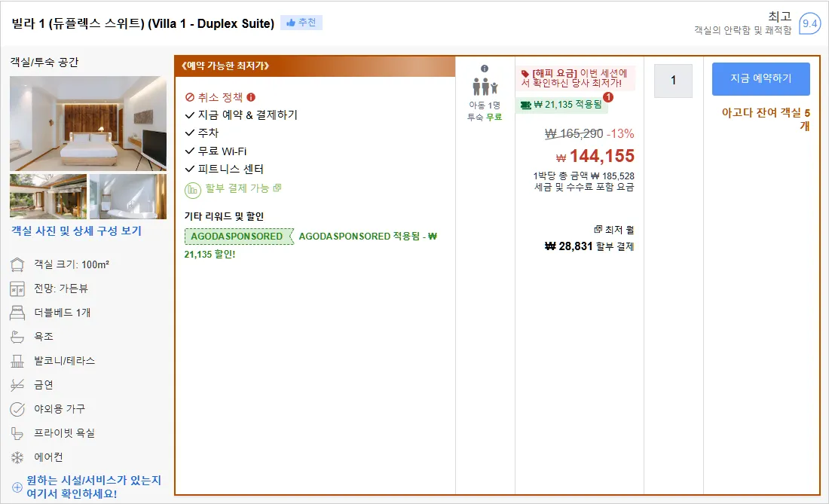Click the red notification badge showing 1
Screen dimensions: 829x504
click(608, 97)
